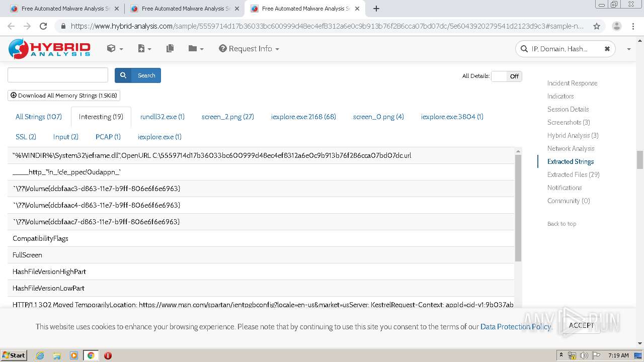This screenshot has height=362, width=644.
Task: Click the browser reload button
Action: click(x=43, y=26)
